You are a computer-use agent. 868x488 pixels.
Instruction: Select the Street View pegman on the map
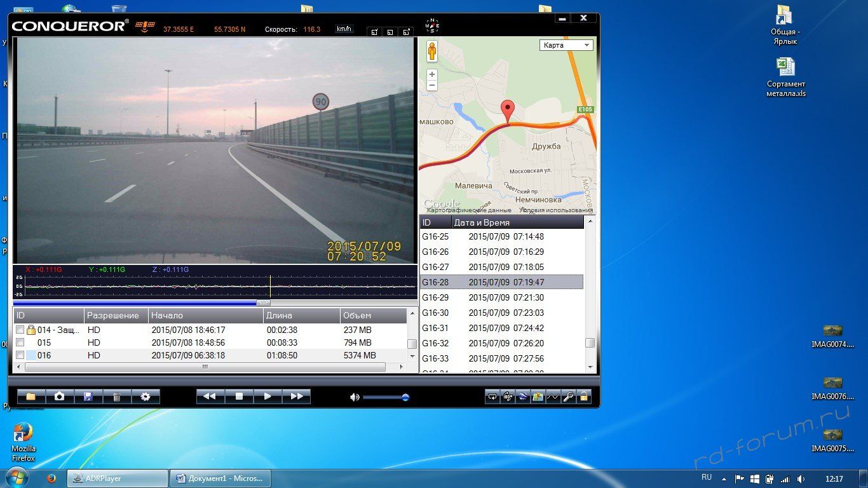click(432, 51)
